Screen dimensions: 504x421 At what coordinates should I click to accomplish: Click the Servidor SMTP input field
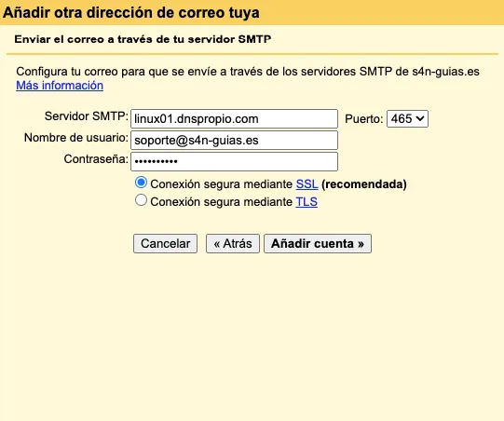pos(234,119)
